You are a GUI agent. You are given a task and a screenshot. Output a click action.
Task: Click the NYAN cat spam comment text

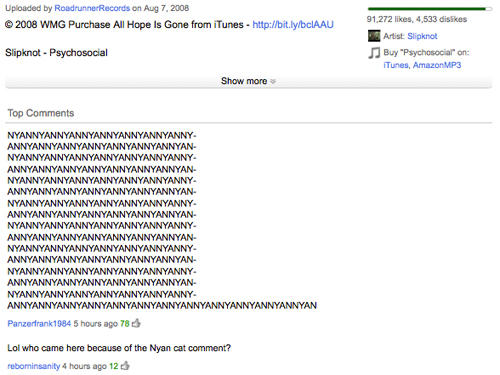pyautogui.click(x=162, y=220)
